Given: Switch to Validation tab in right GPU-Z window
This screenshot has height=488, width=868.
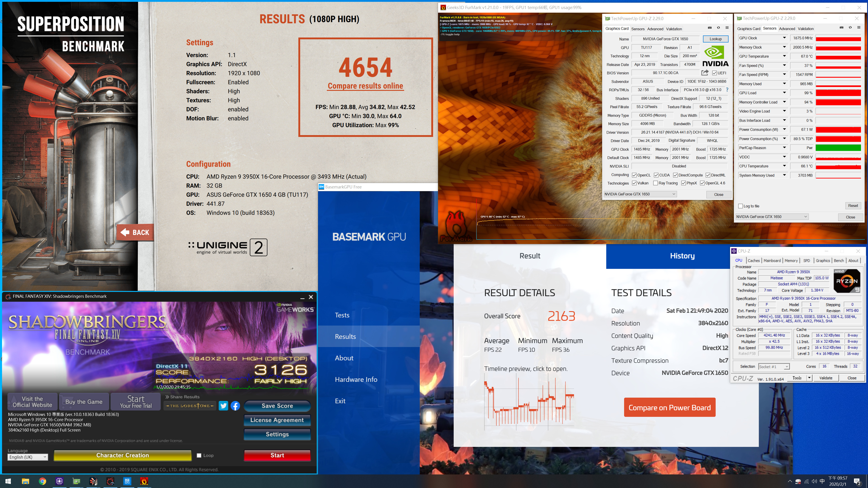Looking at the screenshot, I should (x=806, y=29).
